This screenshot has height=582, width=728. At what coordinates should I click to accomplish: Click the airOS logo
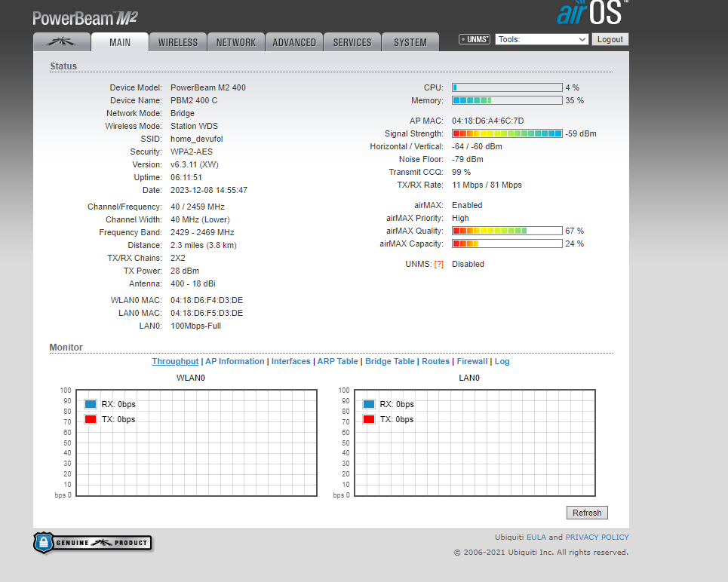(x=591, y=14)
